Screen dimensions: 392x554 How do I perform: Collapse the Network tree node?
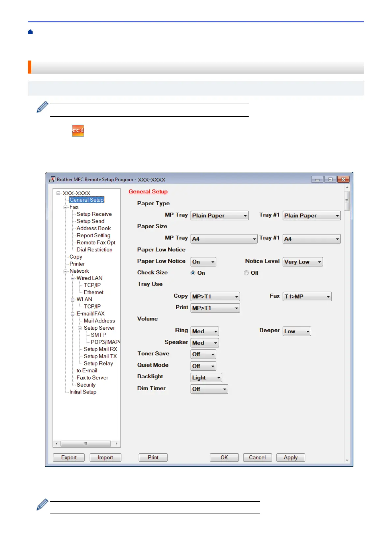pos(65,271)
